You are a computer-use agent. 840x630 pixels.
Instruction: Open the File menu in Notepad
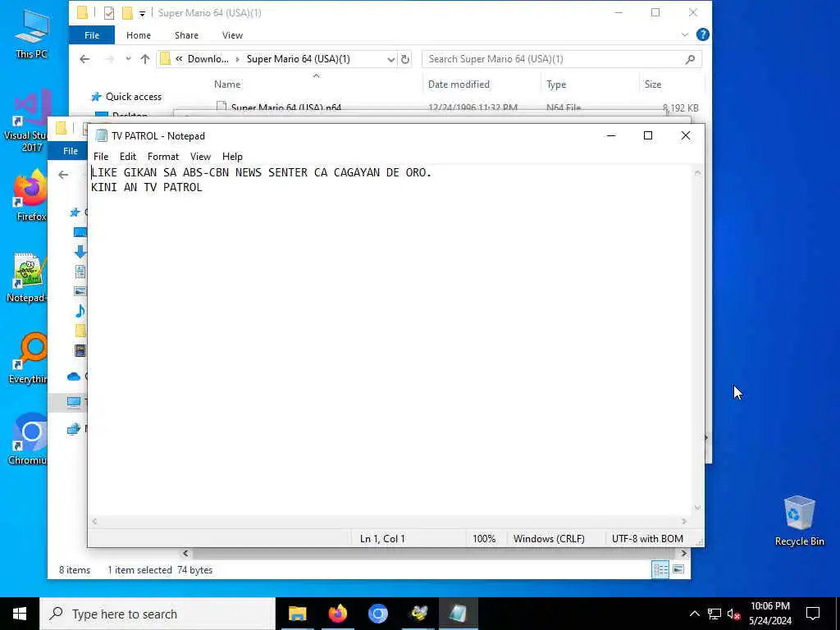tap(101, 157)
